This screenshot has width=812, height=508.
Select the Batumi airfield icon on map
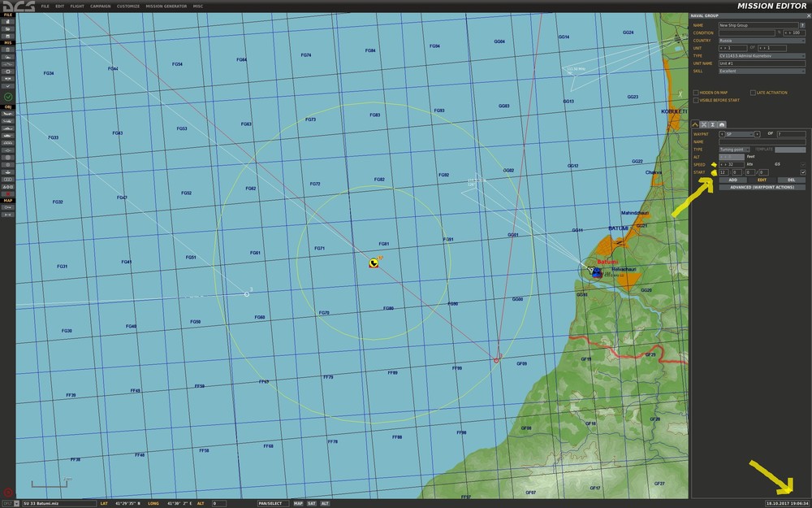597,272
